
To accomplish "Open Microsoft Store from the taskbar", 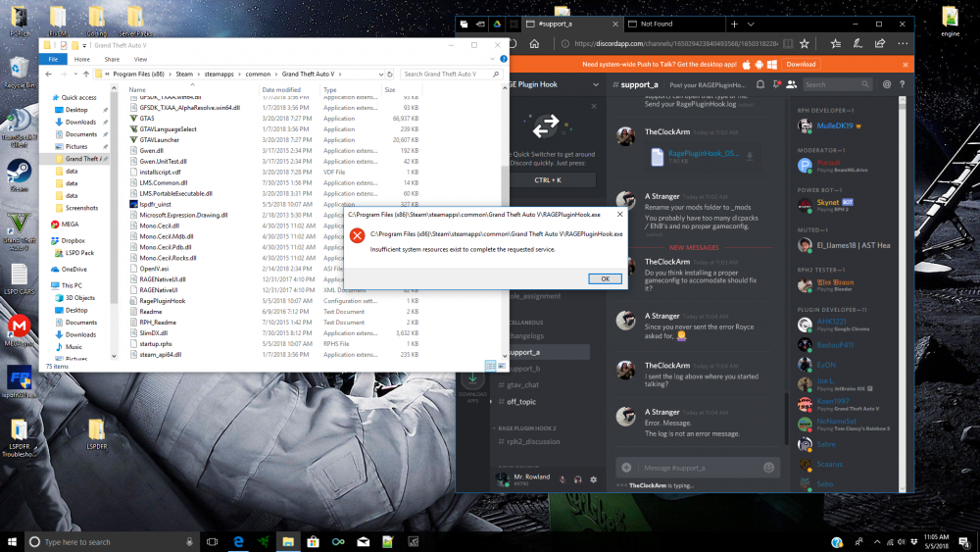I will (x=313, y=541).
